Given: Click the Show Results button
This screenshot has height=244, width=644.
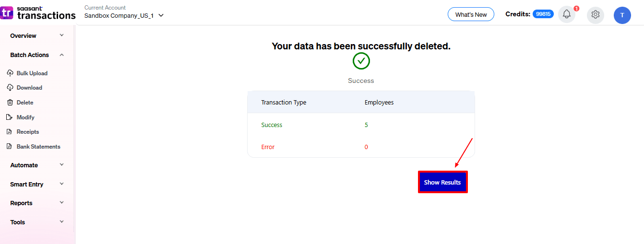Looking at the screenshot, I should [x=442, y=182].
